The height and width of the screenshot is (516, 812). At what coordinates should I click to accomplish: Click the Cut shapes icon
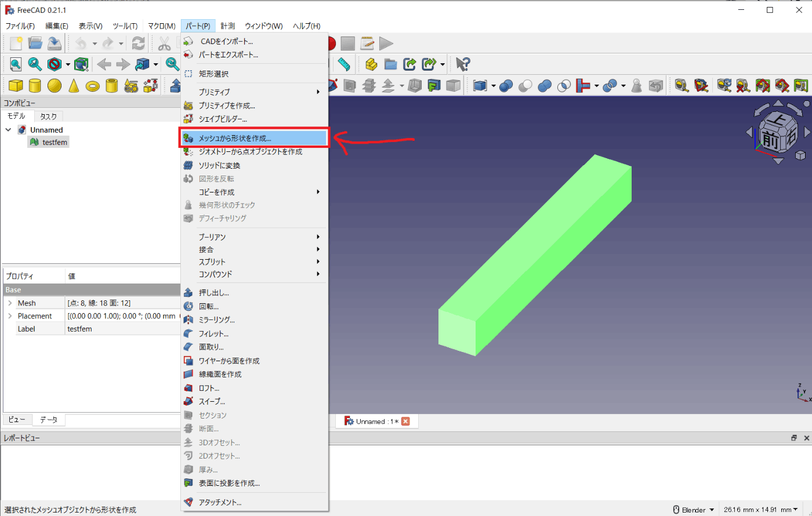[x=525, y=86]
